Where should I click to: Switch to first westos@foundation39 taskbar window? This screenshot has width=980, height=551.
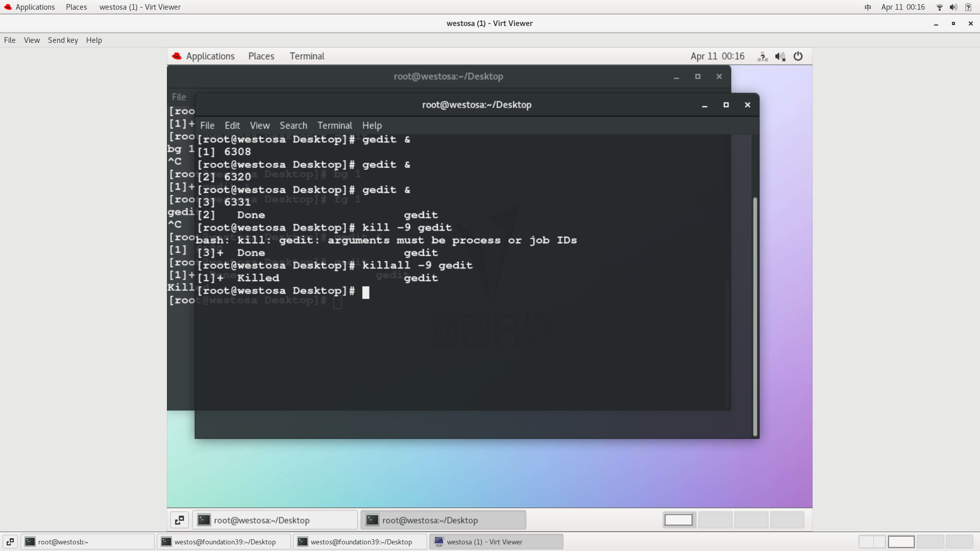pyautogui.click(x=224, y=542)
